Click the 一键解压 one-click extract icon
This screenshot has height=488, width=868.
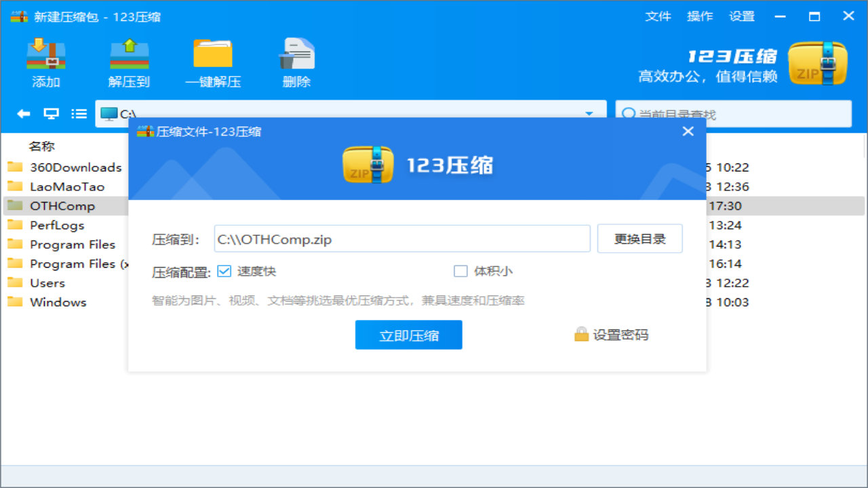pos(212,61)
